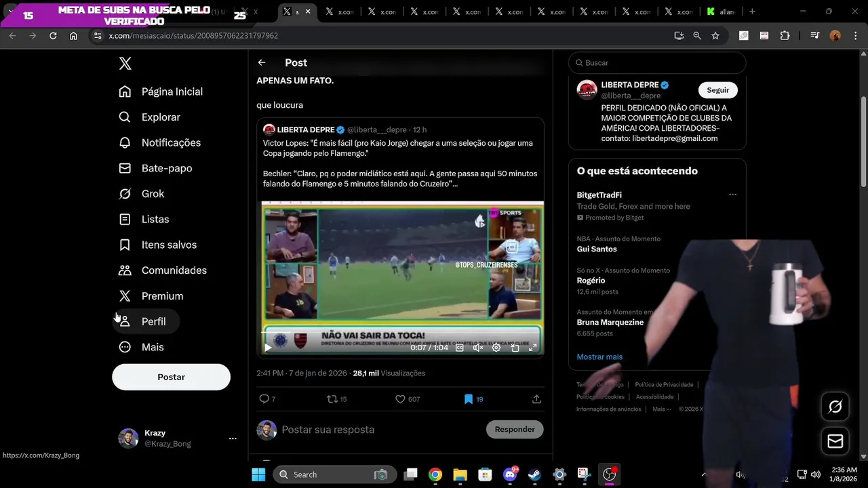Reload the page

tap(53, 35)
